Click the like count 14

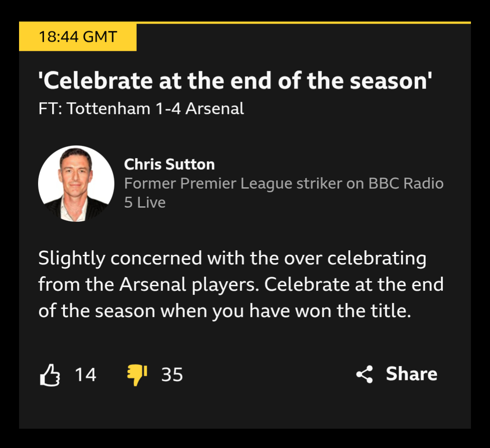(x=85, y=375)
